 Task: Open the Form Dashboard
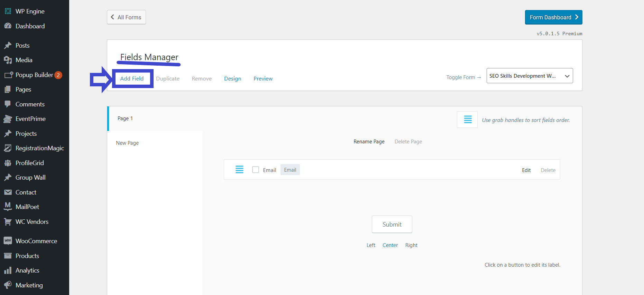[x=553, y=17]
